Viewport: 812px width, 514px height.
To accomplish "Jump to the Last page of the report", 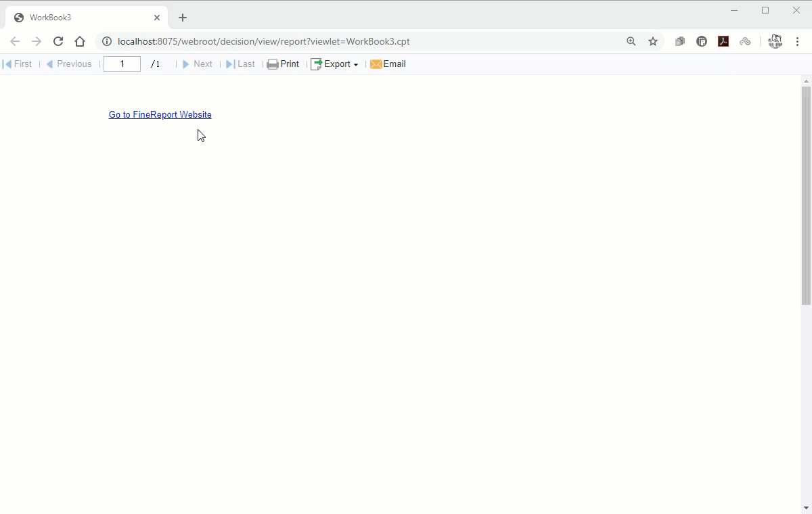I will click(241, 64).
